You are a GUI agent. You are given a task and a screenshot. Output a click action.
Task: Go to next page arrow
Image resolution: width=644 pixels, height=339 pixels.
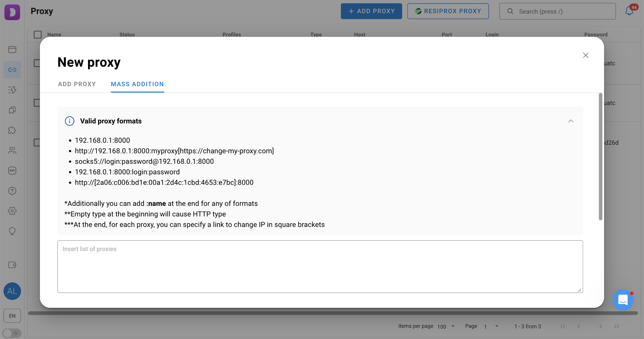[600, 326]
